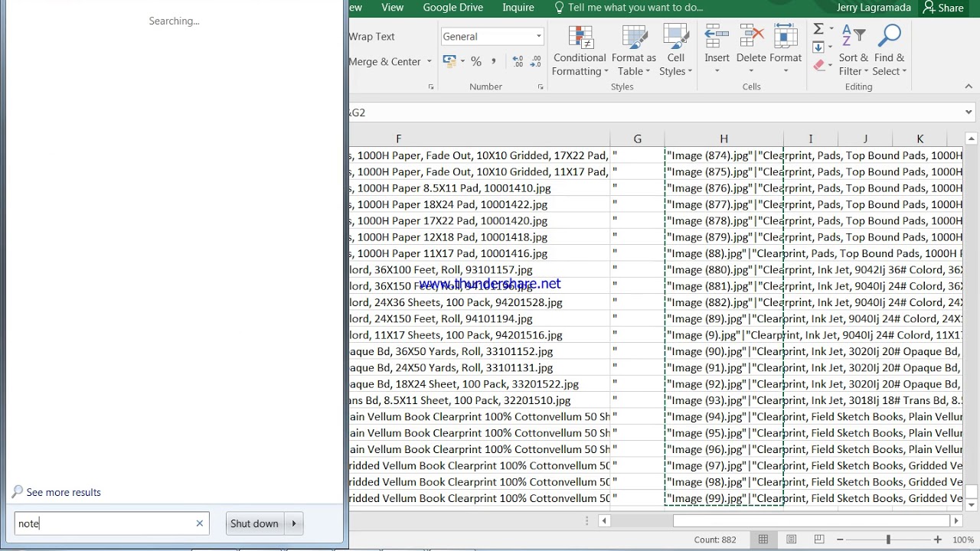Open Number format dialog launcher
The image size is (980, 551).
click(x=541, y=87)
